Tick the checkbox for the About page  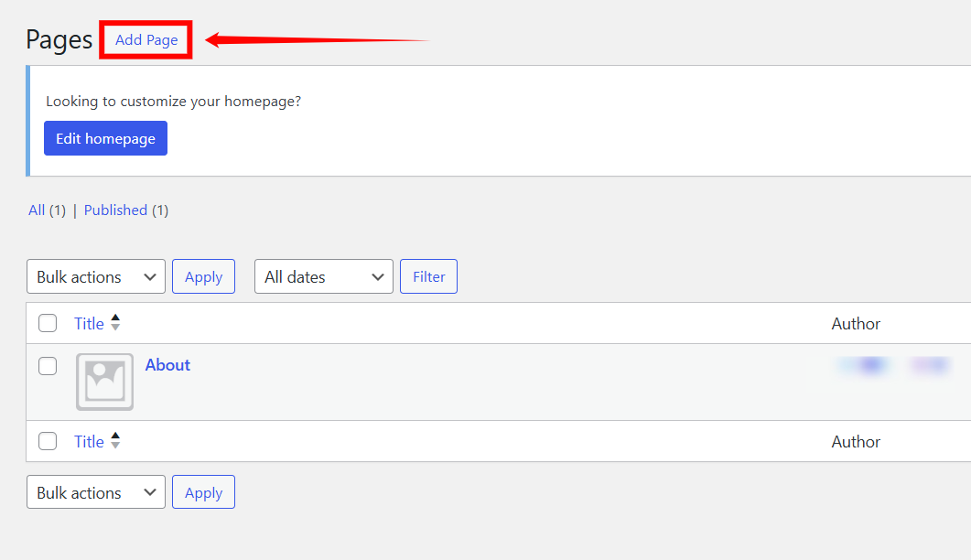coord(48,366)
